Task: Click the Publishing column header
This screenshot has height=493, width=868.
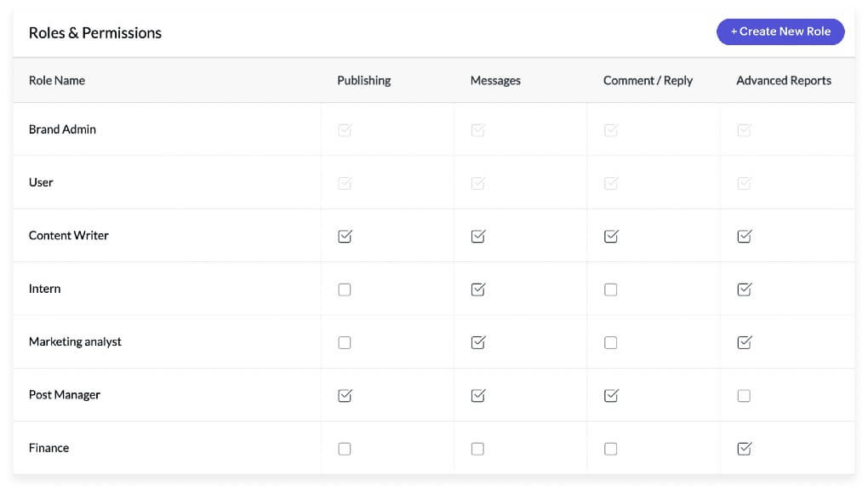Action: [x=363, y=80]
